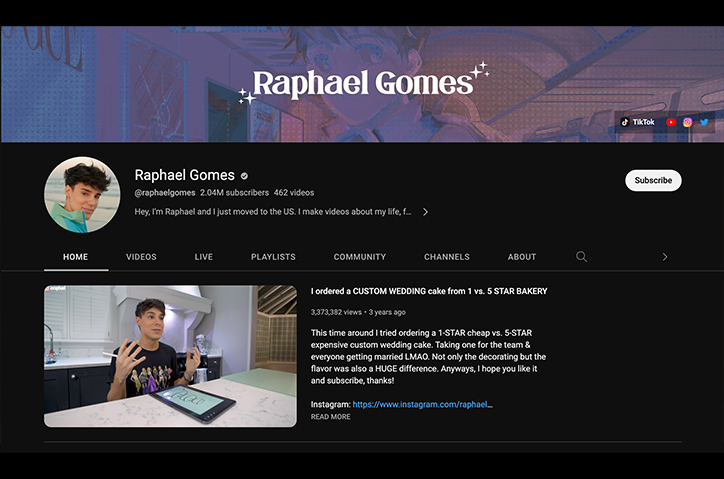
Task: Expand the channel description with the chevron
Action: (425, 212)
